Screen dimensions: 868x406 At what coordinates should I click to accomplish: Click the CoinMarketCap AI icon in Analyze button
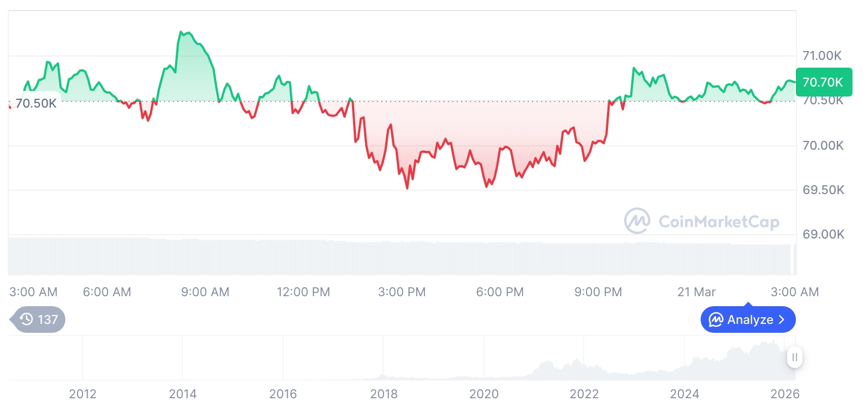716,320
